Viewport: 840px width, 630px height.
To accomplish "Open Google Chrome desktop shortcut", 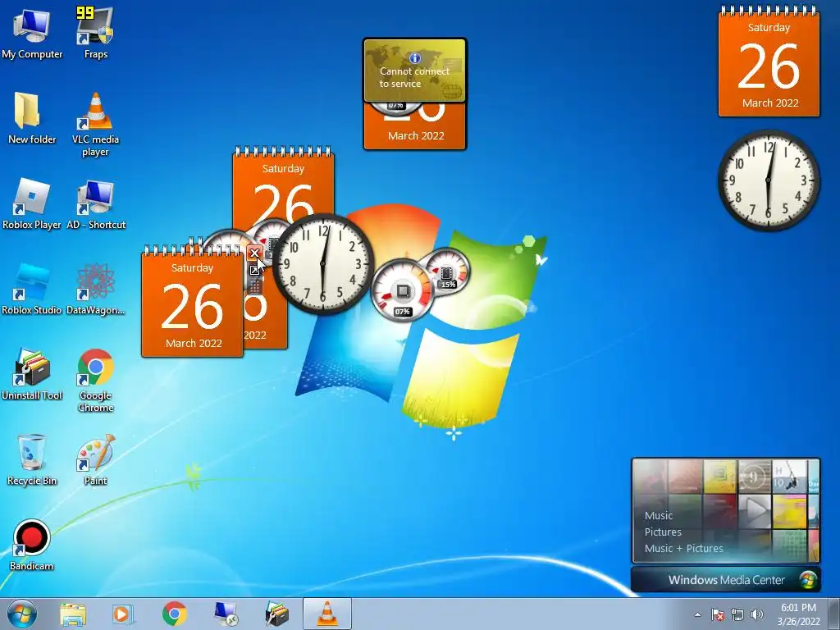I will pos(95,381).
